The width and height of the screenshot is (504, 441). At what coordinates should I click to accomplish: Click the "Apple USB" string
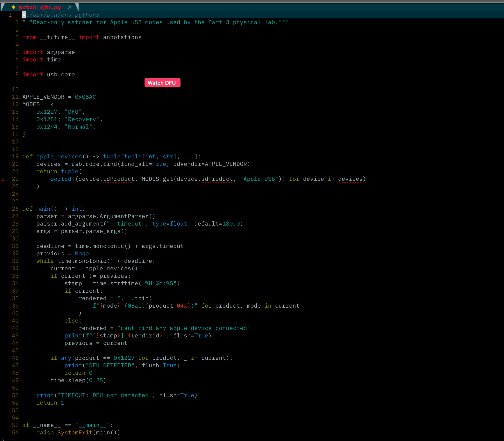click(x=259, y=179)
